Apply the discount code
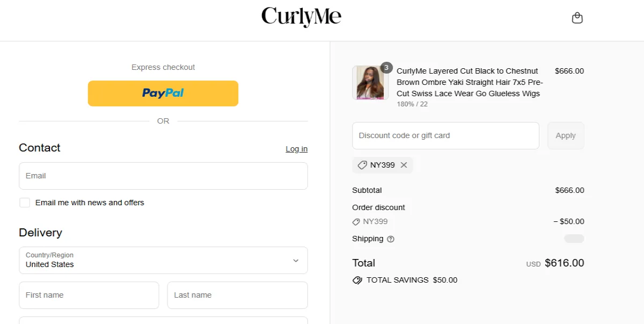 (565, 135)
